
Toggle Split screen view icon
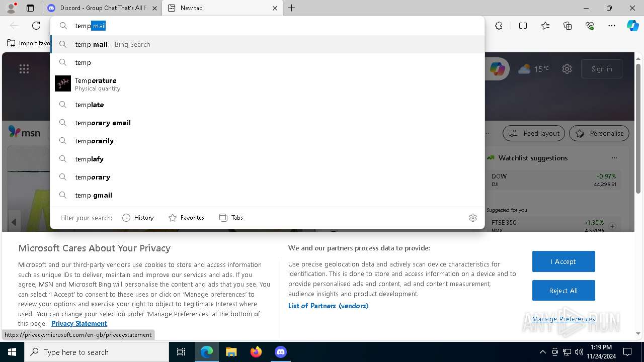pos(523,26)
